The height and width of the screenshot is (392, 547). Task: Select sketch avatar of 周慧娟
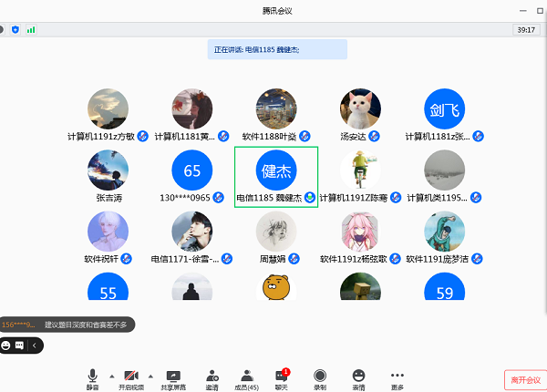click(276, 232)
